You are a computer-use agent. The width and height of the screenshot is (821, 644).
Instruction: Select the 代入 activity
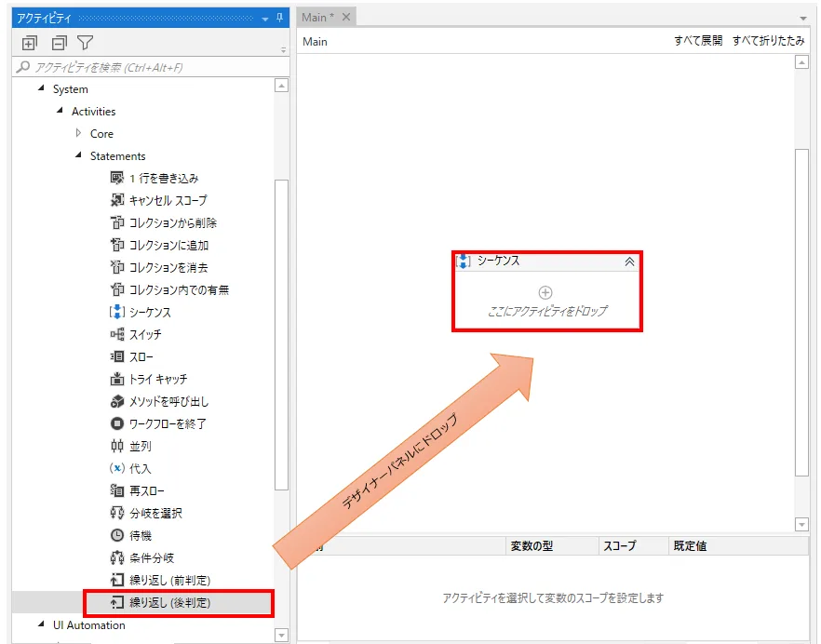click(140, 469)
